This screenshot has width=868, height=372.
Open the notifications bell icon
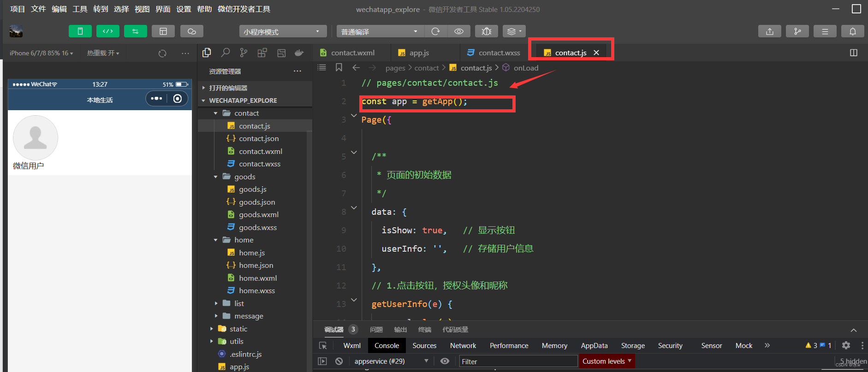pos(853,31)
